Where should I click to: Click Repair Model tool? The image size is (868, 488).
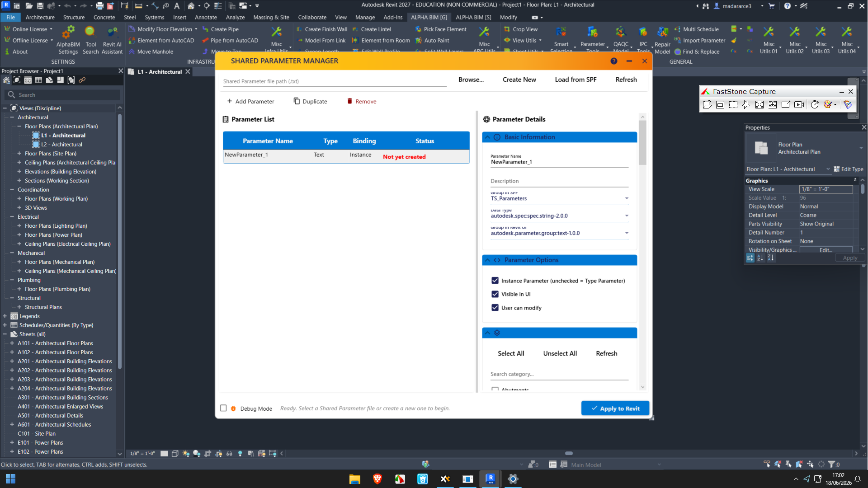click(662, 40)
